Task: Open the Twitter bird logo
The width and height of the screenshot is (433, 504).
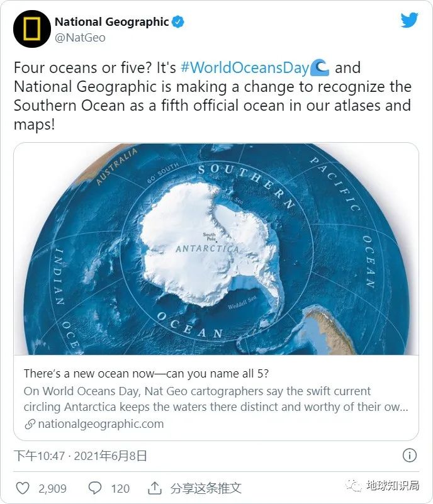Action: pos(409,20)
